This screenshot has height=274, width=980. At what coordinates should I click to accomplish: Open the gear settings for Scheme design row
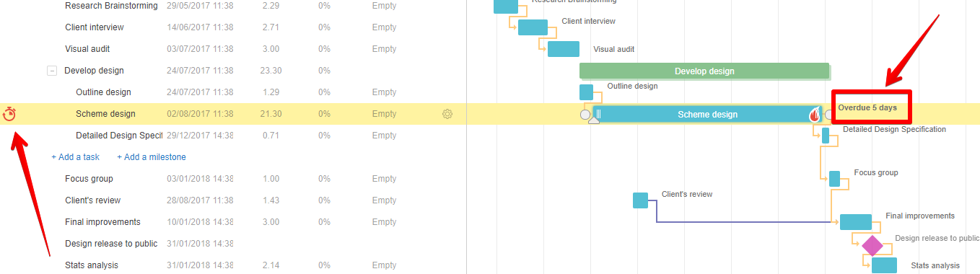pos(447,114)
